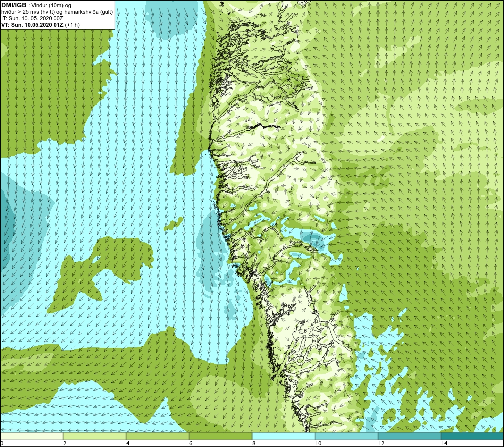The width and height of the screenshot is (504, 447).
Task: Click the '4' label on the color scale
Action: click(x=128, y=443)
